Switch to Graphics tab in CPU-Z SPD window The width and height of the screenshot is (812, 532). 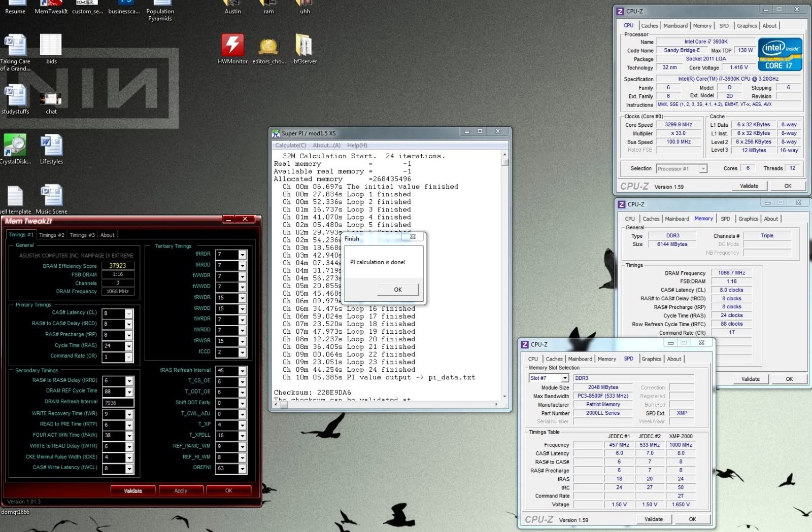(x=652, y=359)
